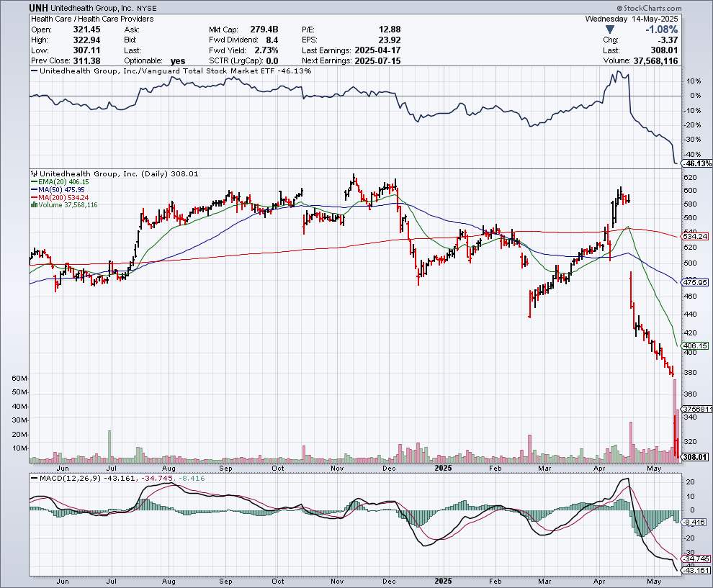Click the EPS value 23.92
The width and height of the screenshot is (713, 588).
tap(390, 40)
